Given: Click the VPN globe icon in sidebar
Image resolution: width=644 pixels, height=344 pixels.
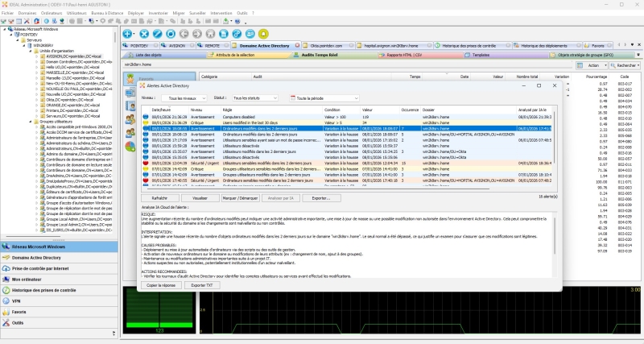Looking at the screenshot, I should tap(7, 300).
